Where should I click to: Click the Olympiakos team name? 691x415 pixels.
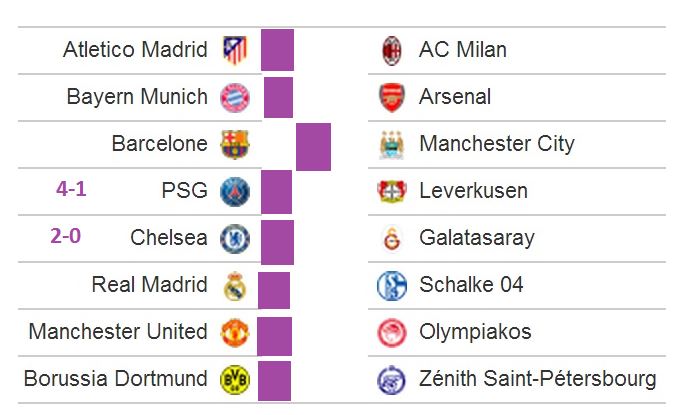pos(475,332)
